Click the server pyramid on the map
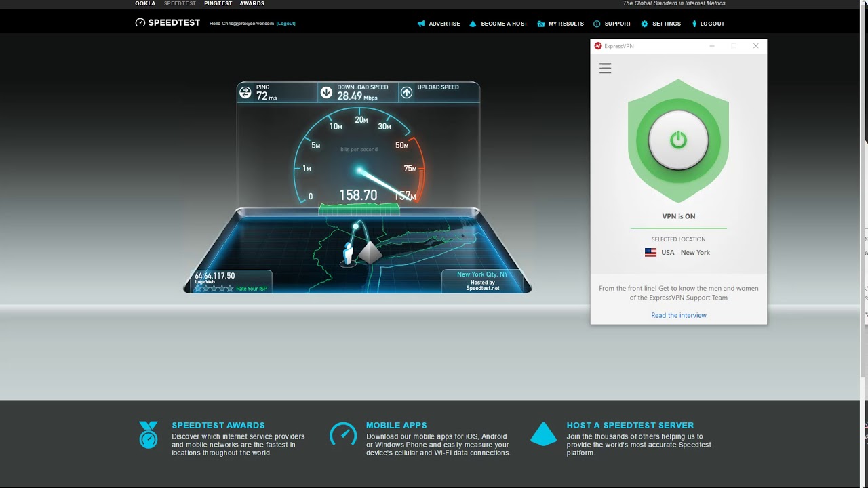Viewport: 868px width, 488px height. tap(370, 252)
